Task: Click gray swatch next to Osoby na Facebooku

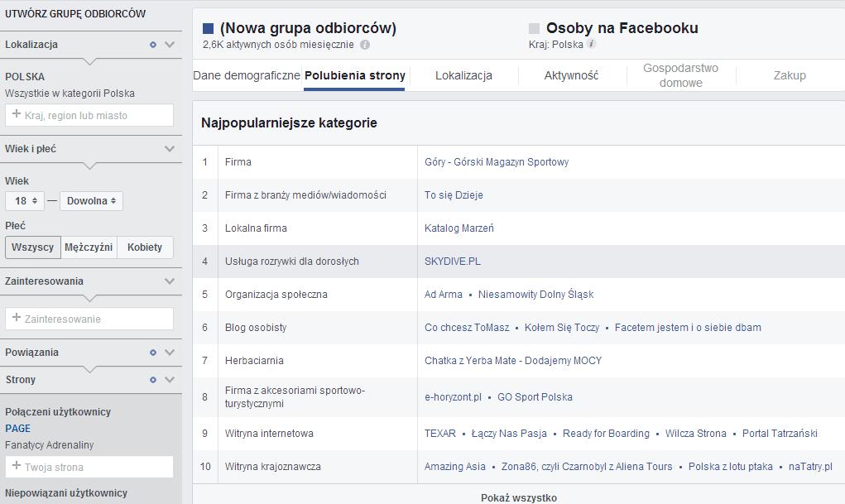Action: click(x=534, y=29)
